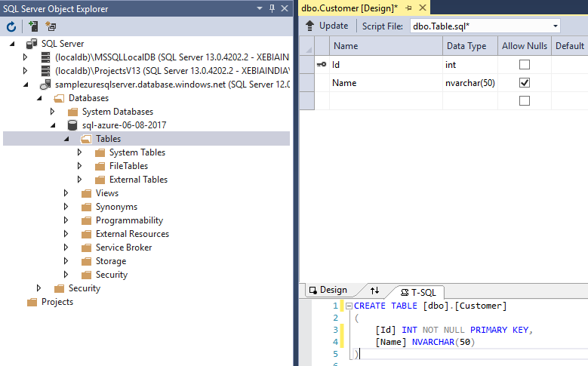Expand the Programmability node
The height and width of the screenshot is (366, 588).
[66, 220]
